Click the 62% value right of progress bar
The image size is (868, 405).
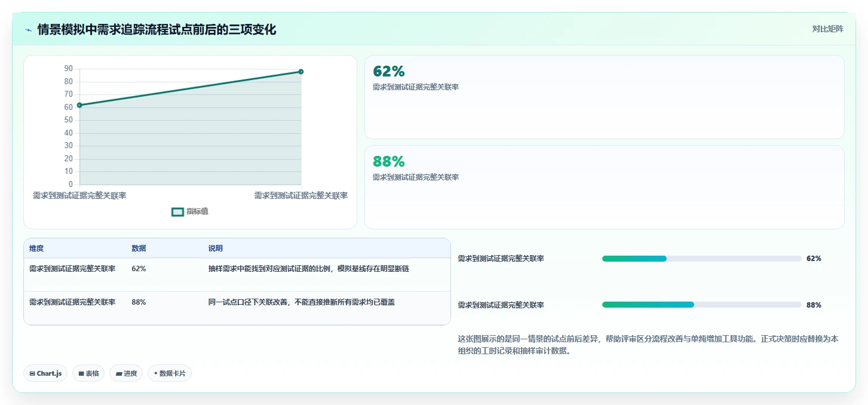[814, 259]
